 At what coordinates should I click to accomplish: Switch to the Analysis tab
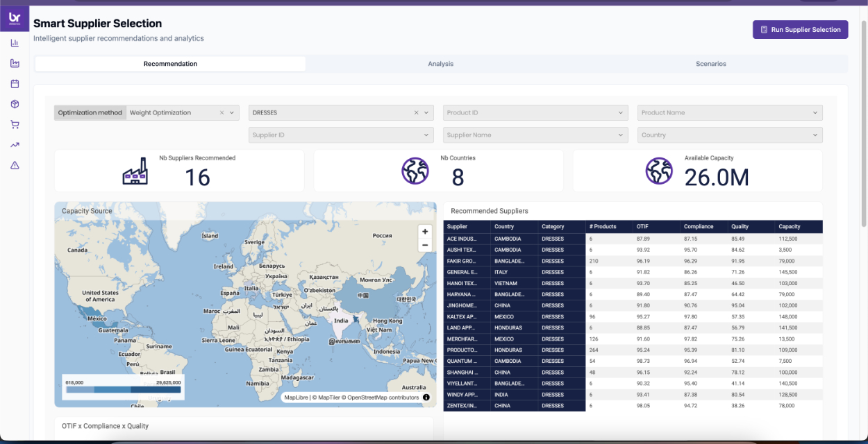click(440, 64)
